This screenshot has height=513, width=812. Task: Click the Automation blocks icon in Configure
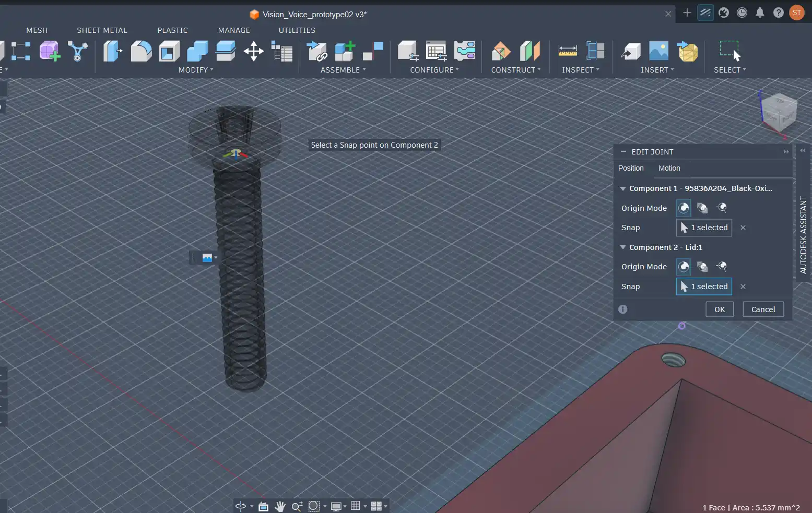click(x=464, y=51)
